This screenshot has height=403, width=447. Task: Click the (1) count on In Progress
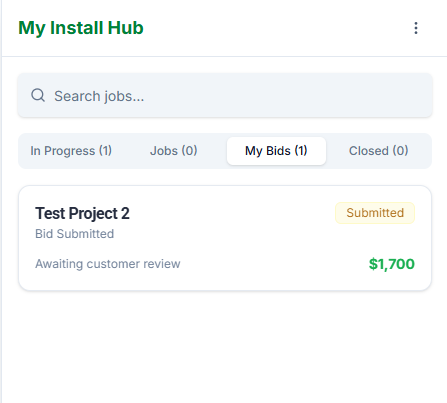[x=105, y=151]
